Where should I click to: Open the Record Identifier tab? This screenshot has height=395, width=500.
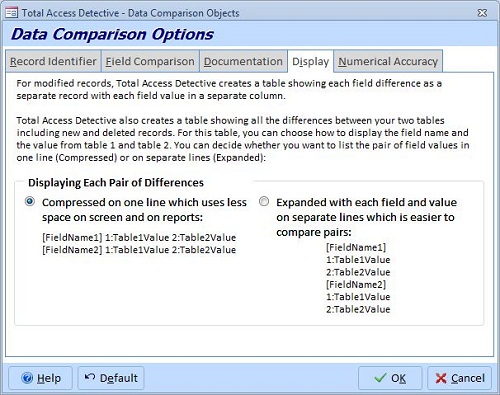(53, 61)
